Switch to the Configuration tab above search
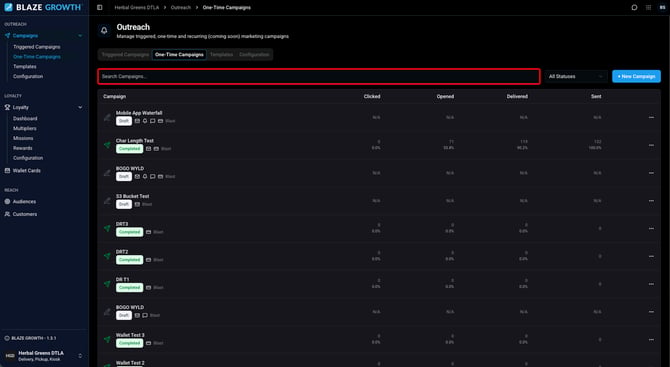Viewport: 670px width, 367px height. pos(254,55)
